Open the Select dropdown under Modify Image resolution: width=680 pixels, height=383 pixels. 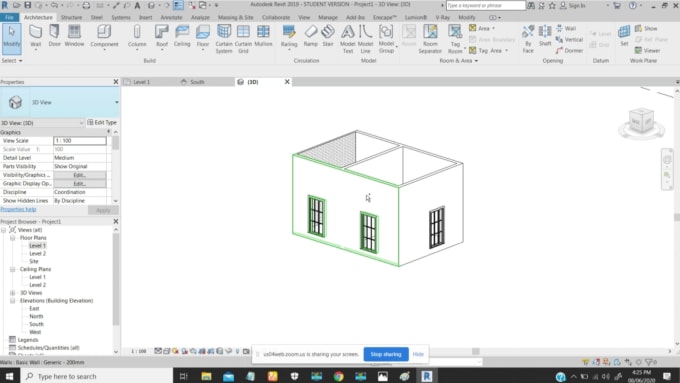tap(12, 61)
